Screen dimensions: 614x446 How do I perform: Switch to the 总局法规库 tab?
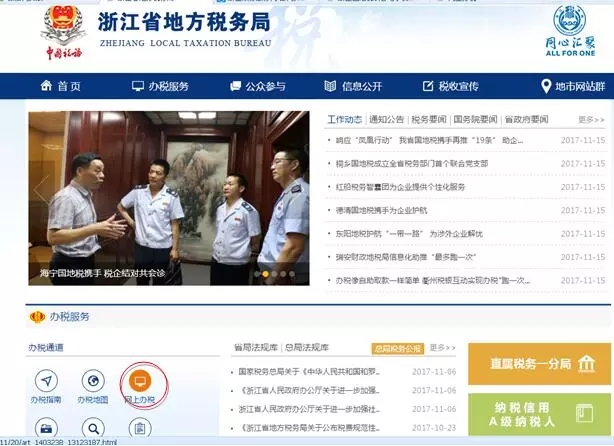pyautogui.click(x=307, y=347)
